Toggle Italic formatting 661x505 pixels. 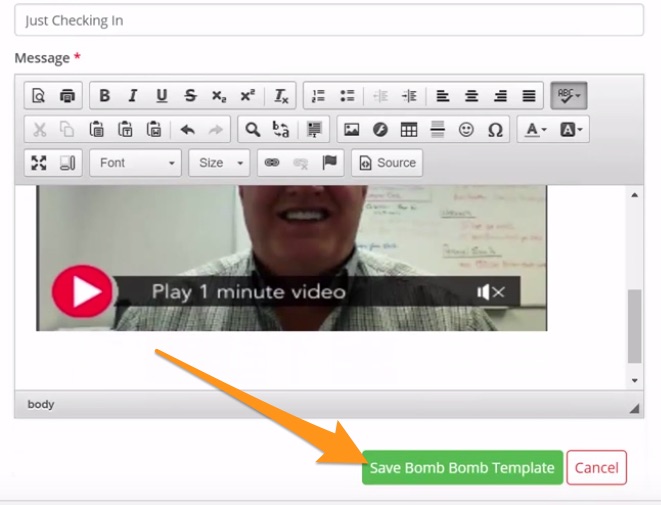click(133, 96)
